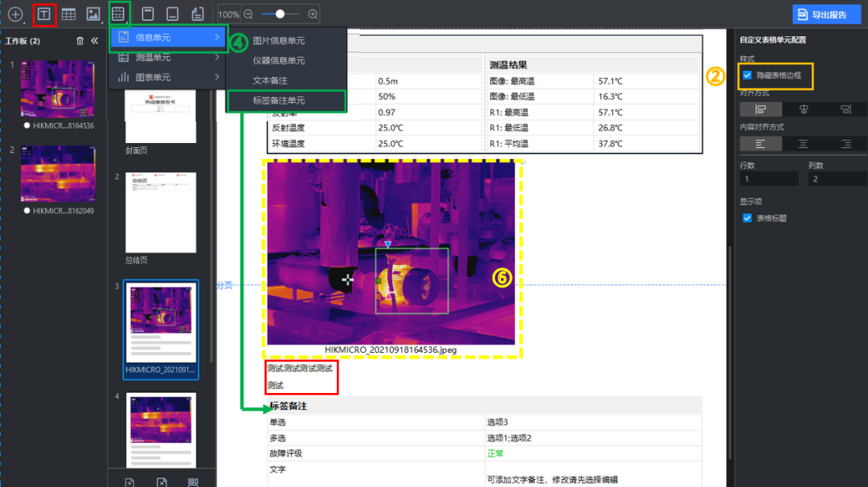Screen dimensions: 868x487
Task: Click the add page icon below page list
Action: [x=129, y=482]
